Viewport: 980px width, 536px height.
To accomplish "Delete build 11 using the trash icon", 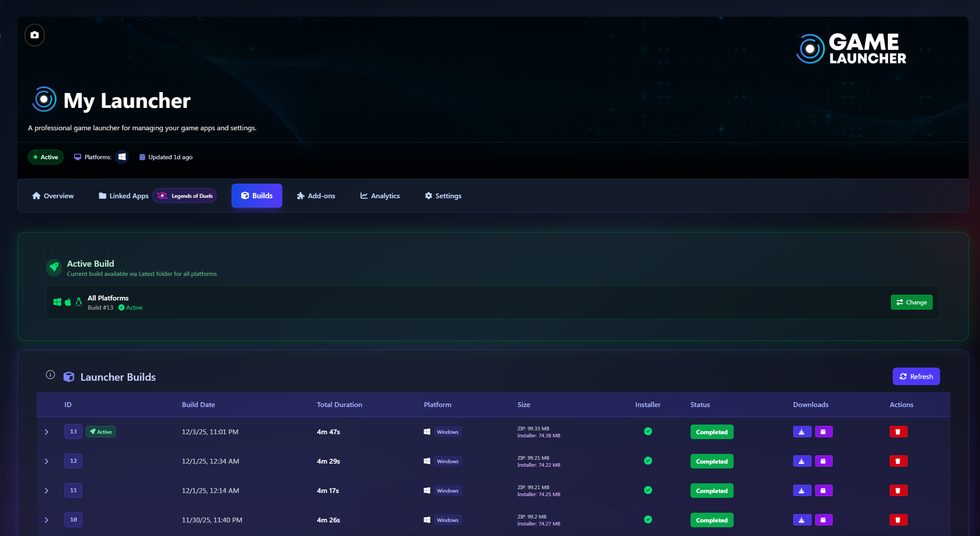I will pos(898,491).
